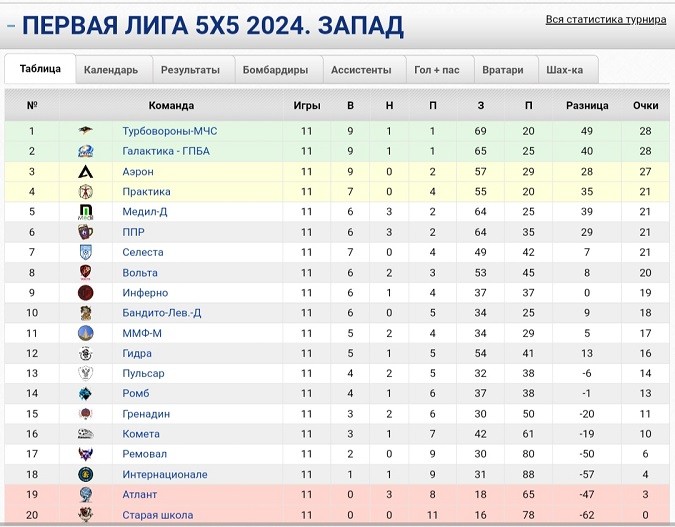Click the Атлант team logo icon

pos(85,494)
